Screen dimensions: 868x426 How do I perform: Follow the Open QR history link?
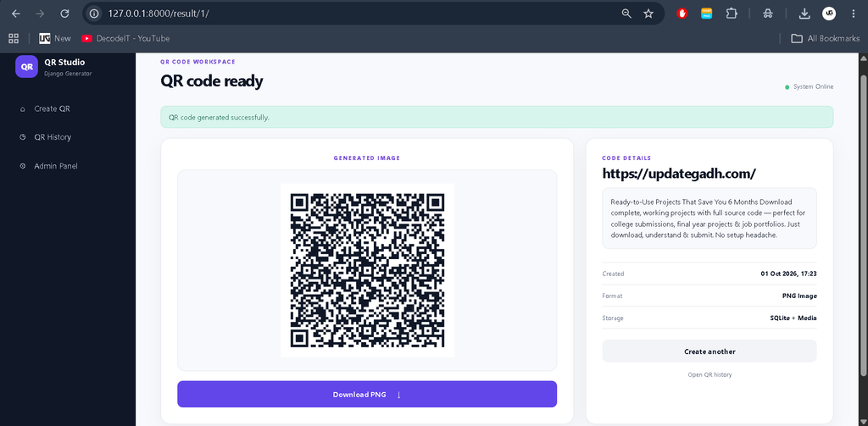pyautogui.click(x=709, y=374)
